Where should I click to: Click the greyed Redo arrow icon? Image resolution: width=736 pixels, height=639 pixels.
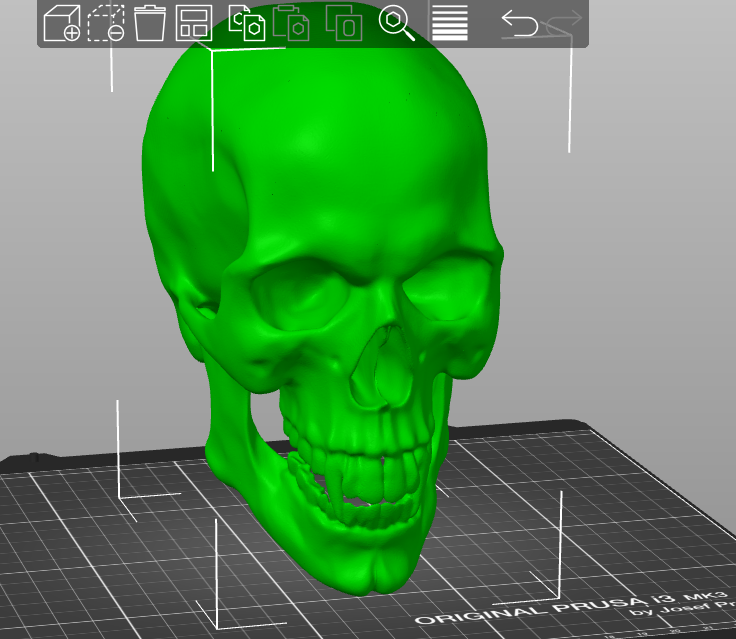click(x=564, y=24)
